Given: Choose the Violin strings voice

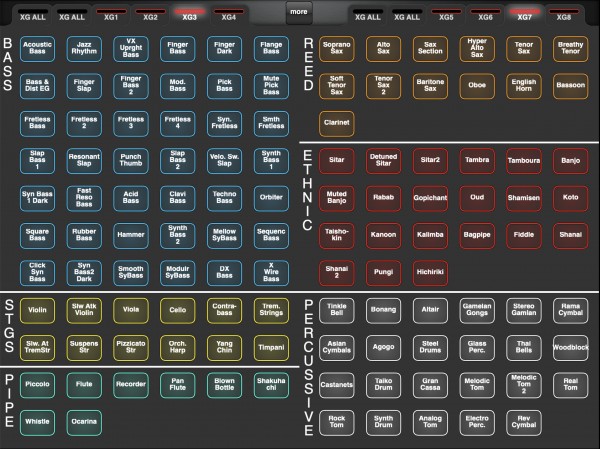Looking at the screenshot, I should pyautogui.click(x=37, y=310).
